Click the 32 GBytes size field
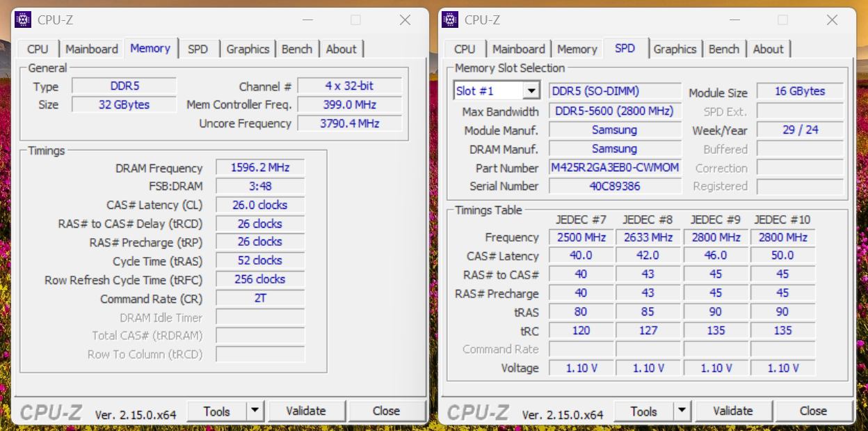The image size is (868, 431). coord(124,104)
